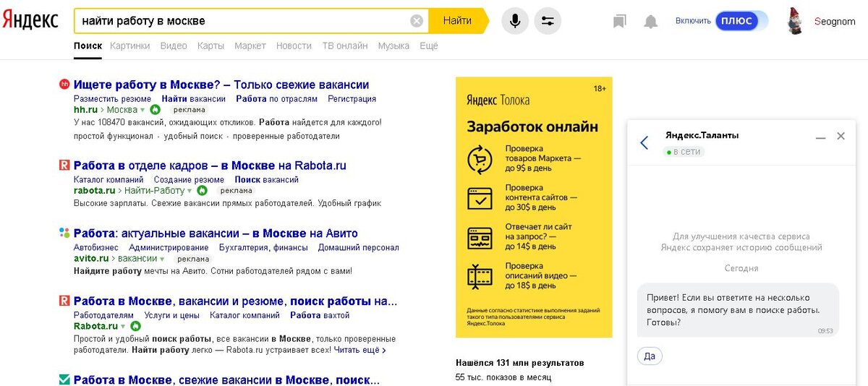The image size is (868, 386).
Task: Toggle the ПЛЮС switch
Action: click(742, 21)
